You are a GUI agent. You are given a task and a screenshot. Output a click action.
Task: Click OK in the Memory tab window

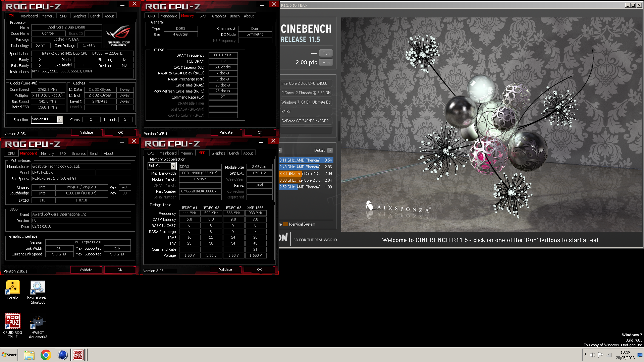[260, 132]
